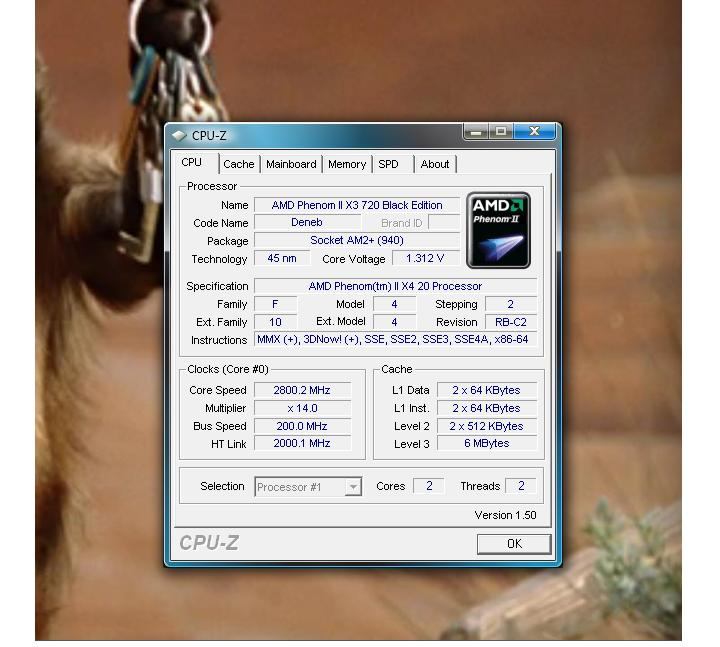Click the L1 Inst. cache value

(487, 408)
